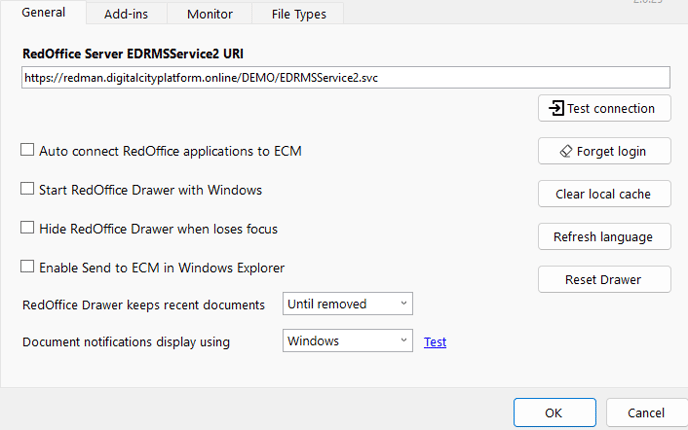The height and width of the screenshot is (430, 688).
Task: Confirm settings with OK button
Action: pos(555,412)
